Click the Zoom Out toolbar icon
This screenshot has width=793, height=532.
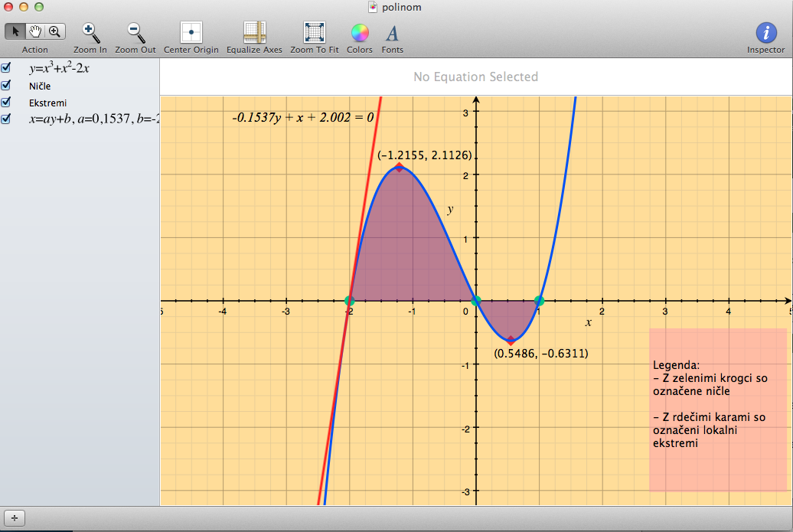point(135,32)
